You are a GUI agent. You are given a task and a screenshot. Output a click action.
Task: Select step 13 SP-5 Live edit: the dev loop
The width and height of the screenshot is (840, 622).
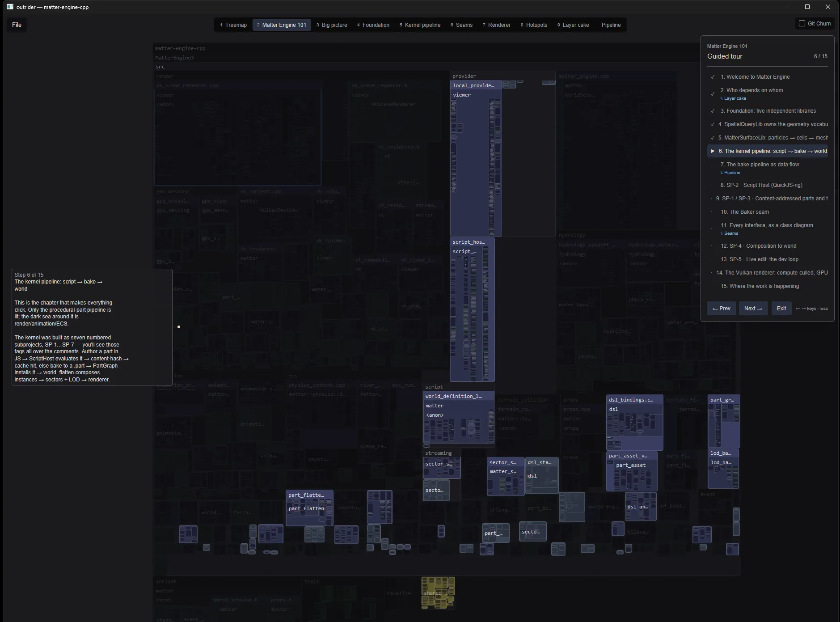[x=768, y=259]
